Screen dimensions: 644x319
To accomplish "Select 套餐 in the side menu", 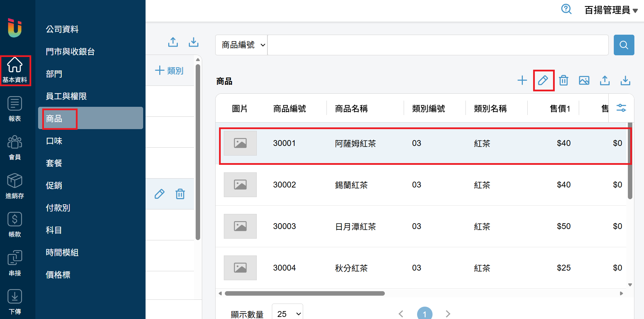I will 54,163.
